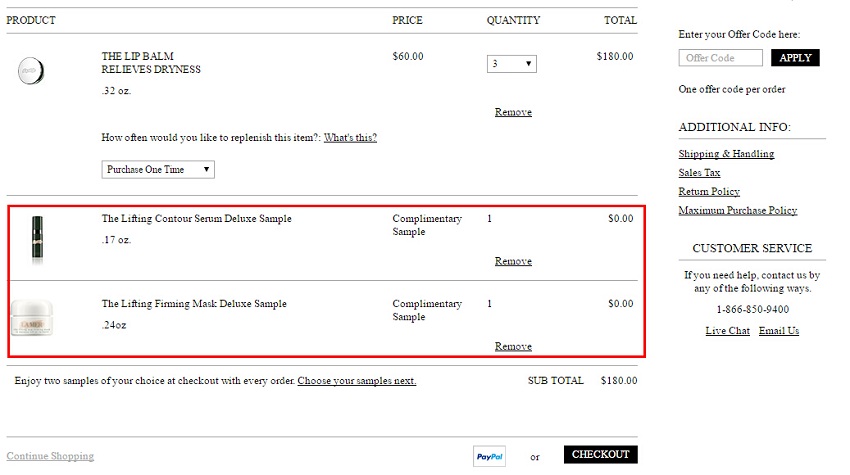Open the Maximum Purchase Policy link
Image resolution: width=850 pixels, height=475 pixels.
click(x=737, y=210)
